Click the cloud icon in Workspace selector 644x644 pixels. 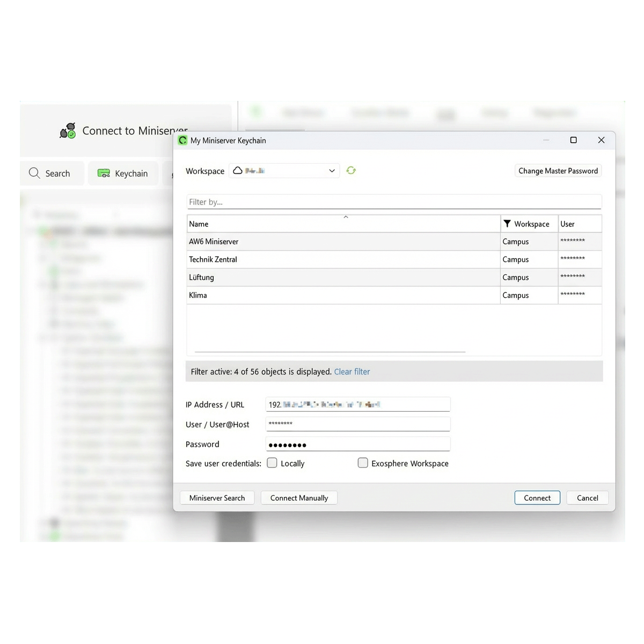[238, 171]
